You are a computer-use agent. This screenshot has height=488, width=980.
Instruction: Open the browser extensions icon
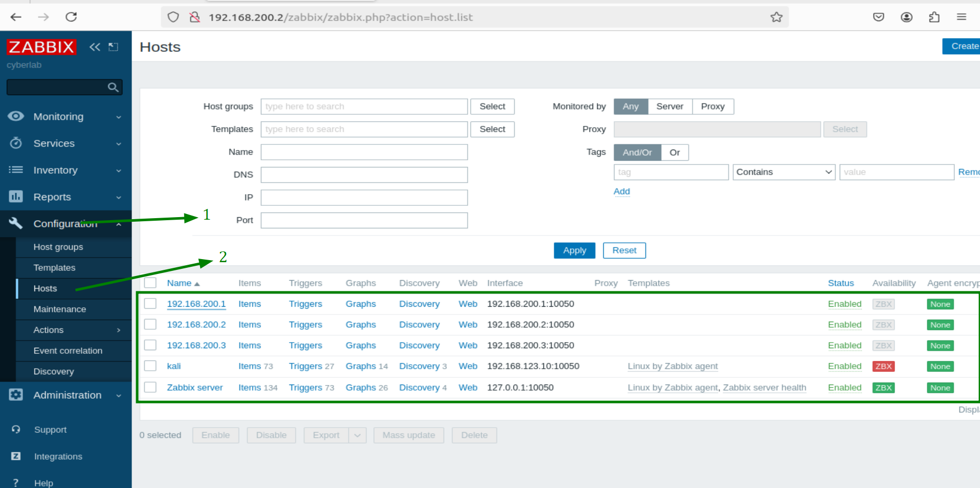point(934,17)
